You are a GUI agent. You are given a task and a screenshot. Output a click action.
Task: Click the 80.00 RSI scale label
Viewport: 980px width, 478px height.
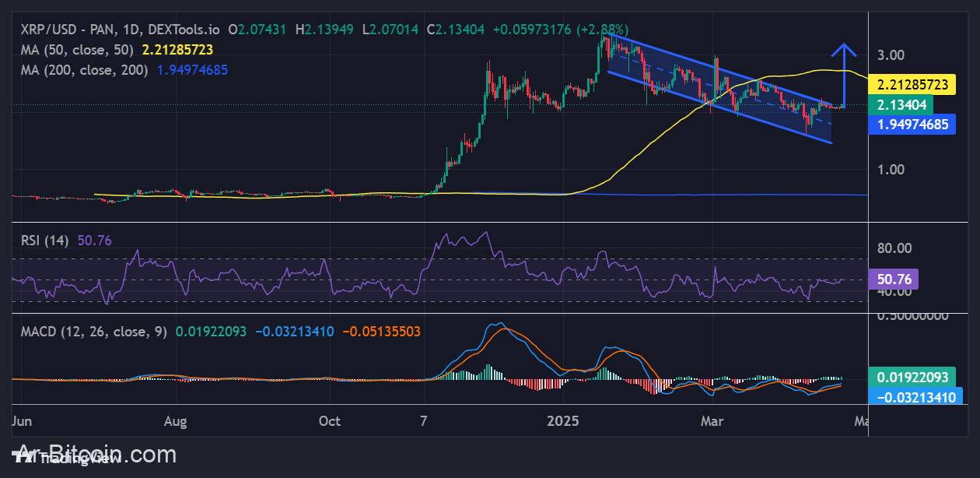894,248
